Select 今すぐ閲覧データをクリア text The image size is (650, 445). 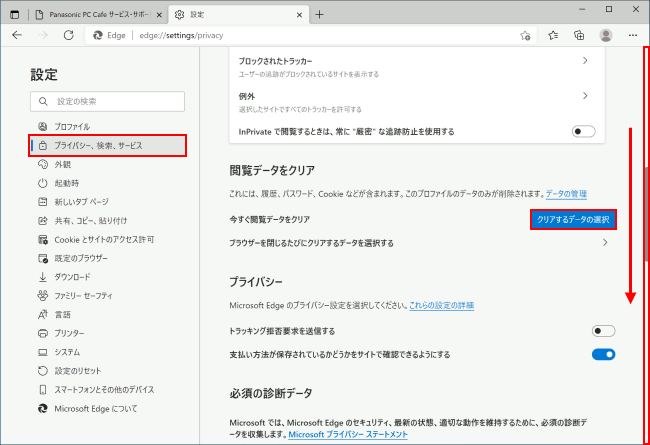pyautogui.click(x=269, y=219)
